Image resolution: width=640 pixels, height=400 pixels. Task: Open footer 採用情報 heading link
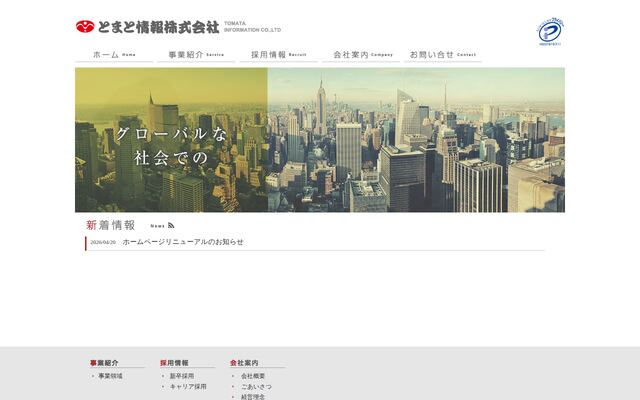coord(174,363)
